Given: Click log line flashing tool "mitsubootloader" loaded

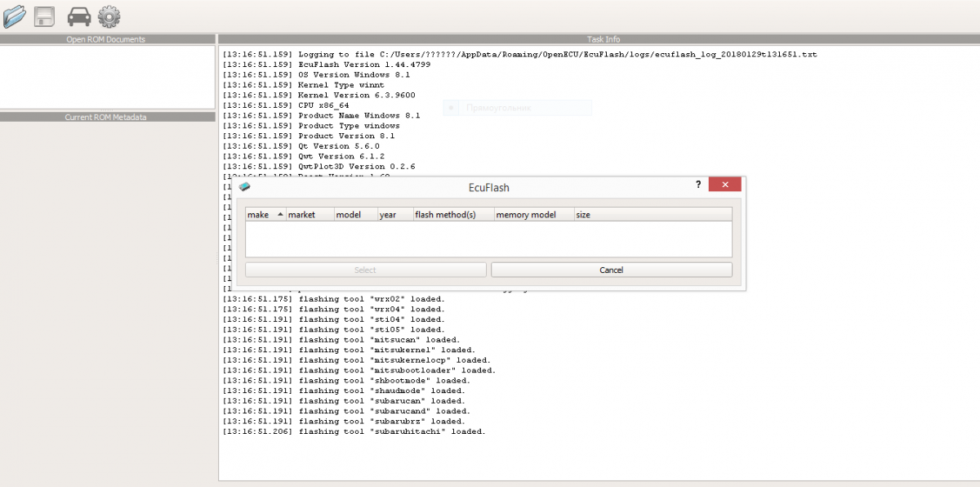Looking at the screenshot, I should click(359, 370).
